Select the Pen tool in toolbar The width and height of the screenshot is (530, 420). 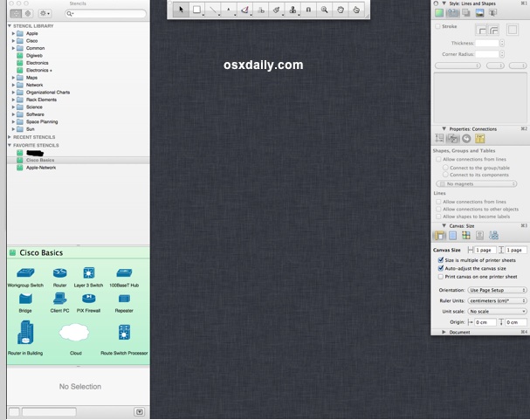(x=244, y=10)
